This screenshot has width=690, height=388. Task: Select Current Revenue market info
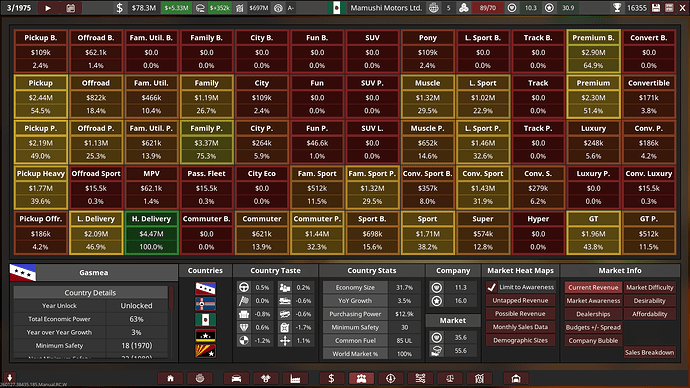(593, 287)
